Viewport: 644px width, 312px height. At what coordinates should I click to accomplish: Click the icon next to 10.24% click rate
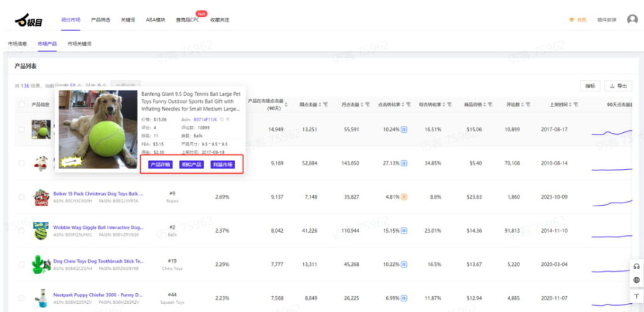(x=404, y=130)
